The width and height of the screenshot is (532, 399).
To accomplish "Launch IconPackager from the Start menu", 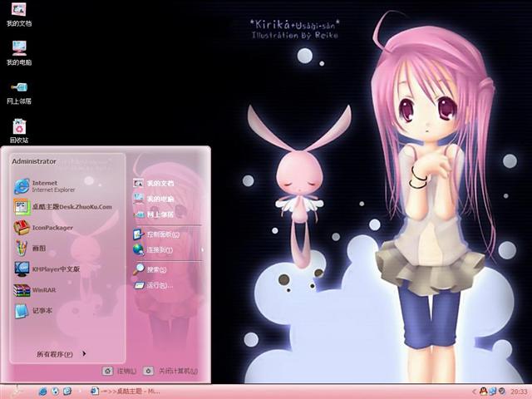I will (x=52, y=227).
